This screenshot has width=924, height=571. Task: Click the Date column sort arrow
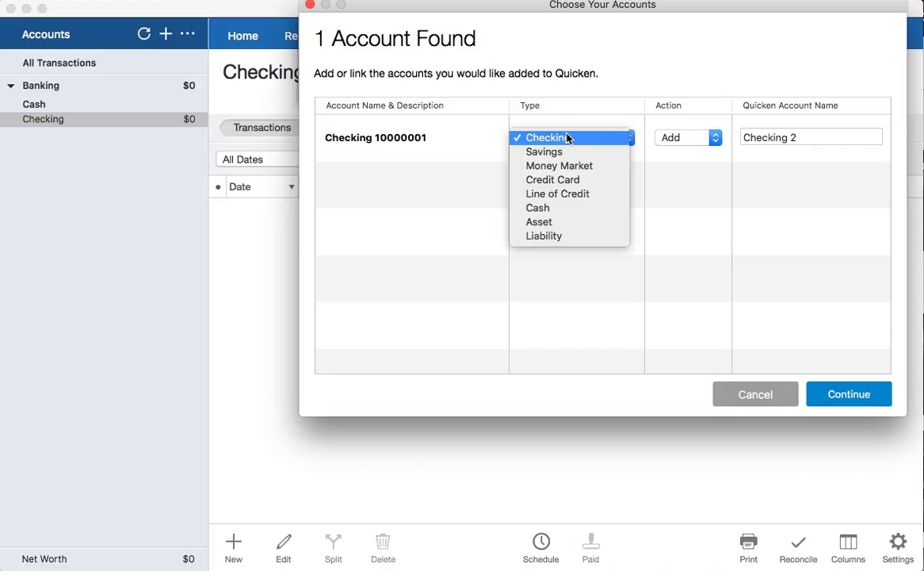[x=291, y=187]
